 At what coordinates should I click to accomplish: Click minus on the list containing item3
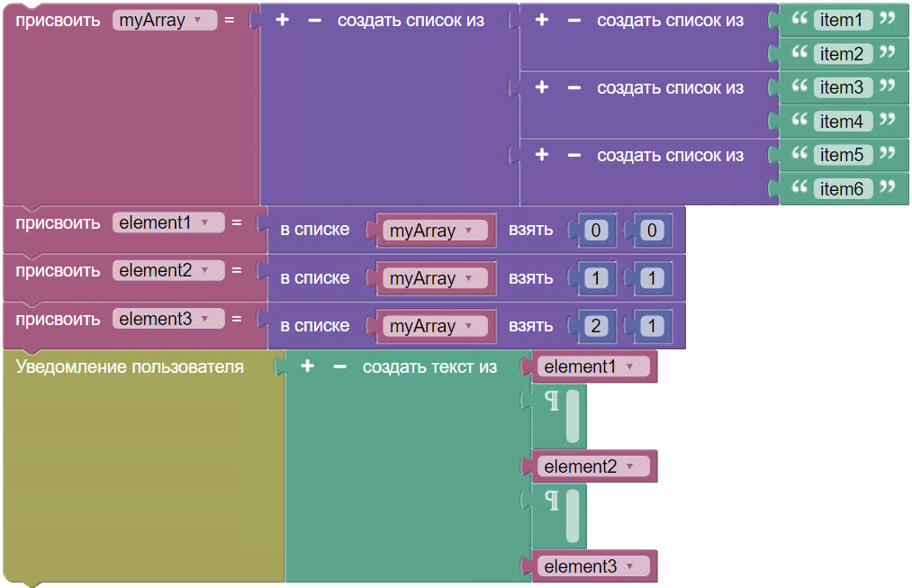574,88
